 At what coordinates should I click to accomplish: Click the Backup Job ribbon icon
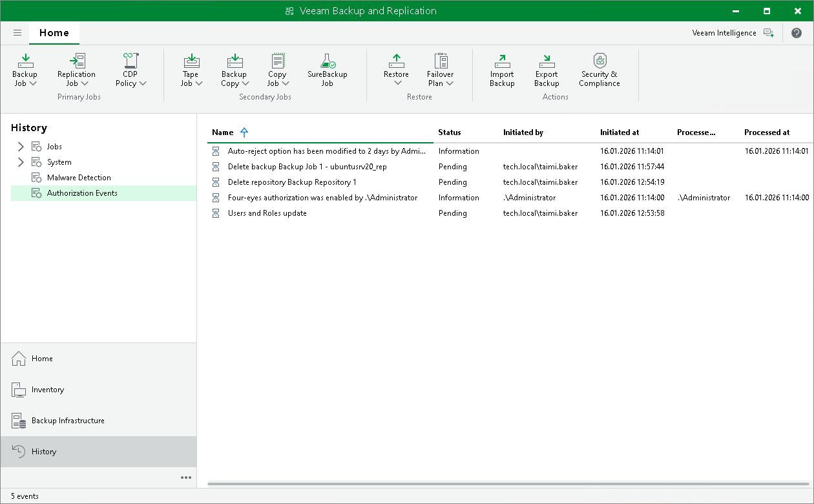[x=25, y=61]
